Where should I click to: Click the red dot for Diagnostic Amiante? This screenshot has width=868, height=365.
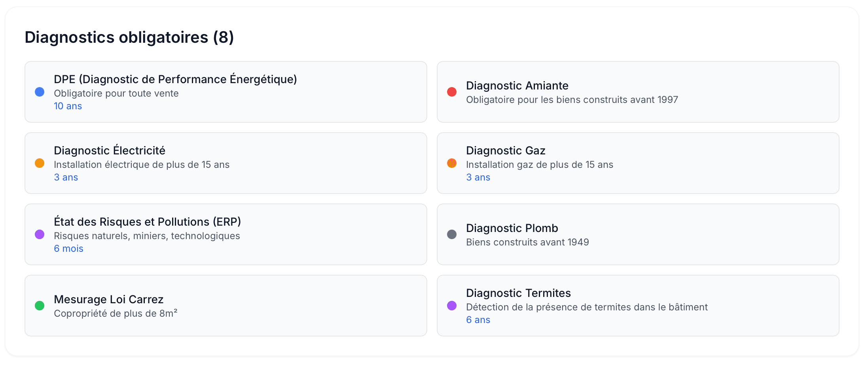(x=452, y=91)
